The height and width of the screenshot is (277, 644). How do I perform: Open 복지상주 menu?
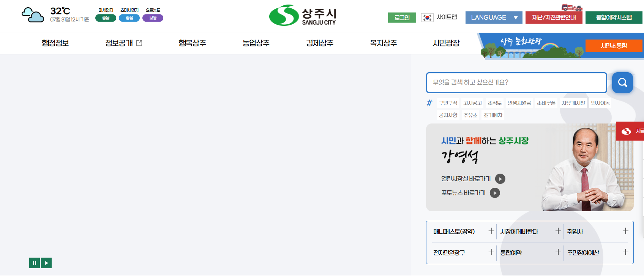point(384,43)
